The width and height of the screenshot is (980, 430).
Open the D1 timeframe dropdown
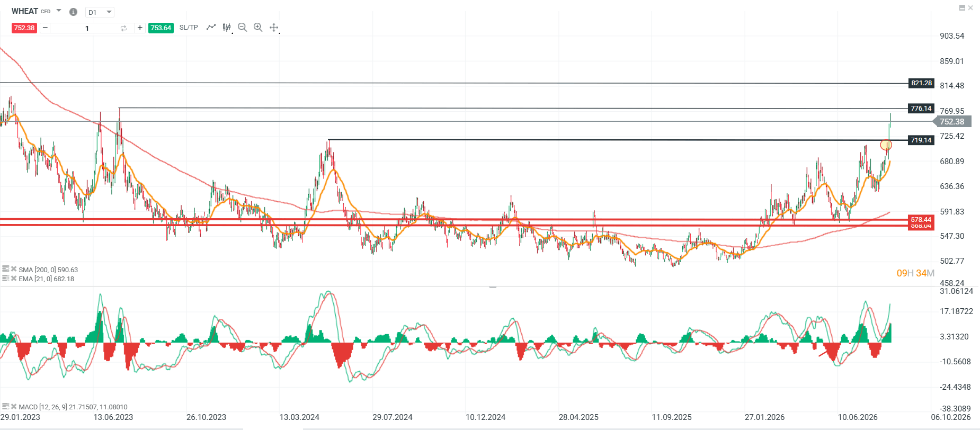pyautogui.click(x=100, y=12)
